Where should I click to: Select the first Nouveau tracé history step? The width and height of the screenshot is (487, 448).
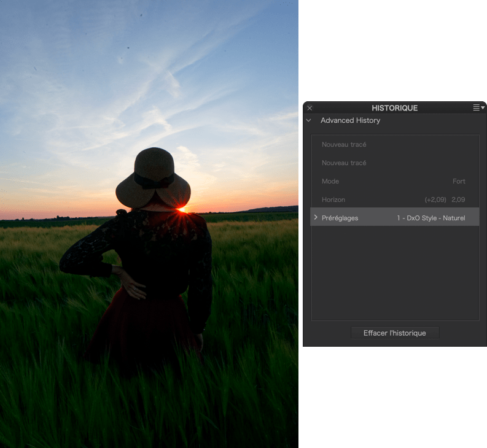pos(344,145)
